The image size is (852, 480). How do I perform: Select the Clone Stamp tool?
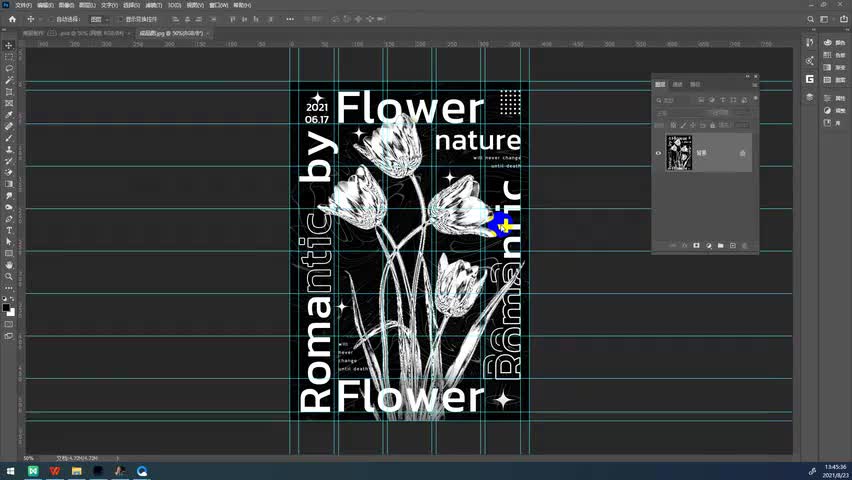(9, 149)
